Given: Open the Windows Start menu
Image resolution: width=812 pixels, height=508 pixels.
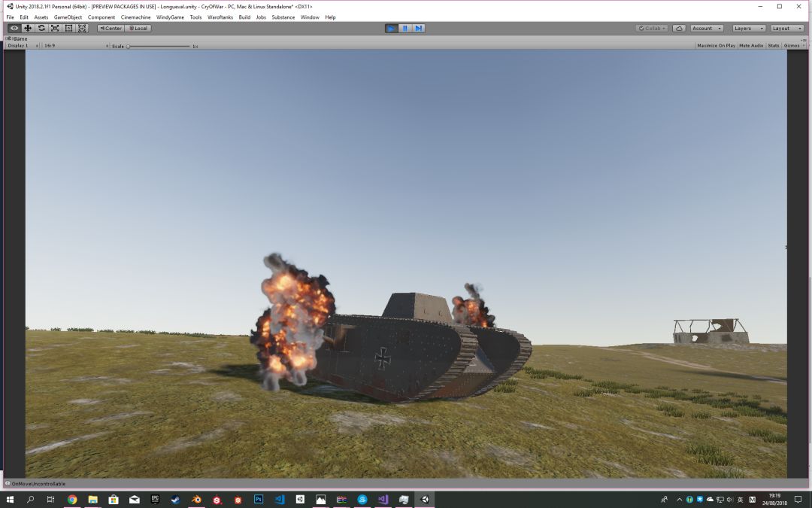Looking at the screenshot, I should [10, 500].
